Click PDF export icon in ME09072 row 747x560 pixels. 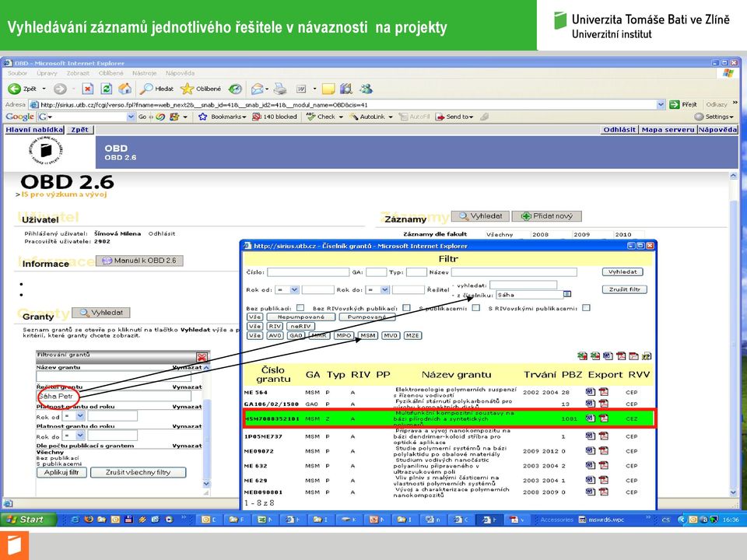point(604,450)
